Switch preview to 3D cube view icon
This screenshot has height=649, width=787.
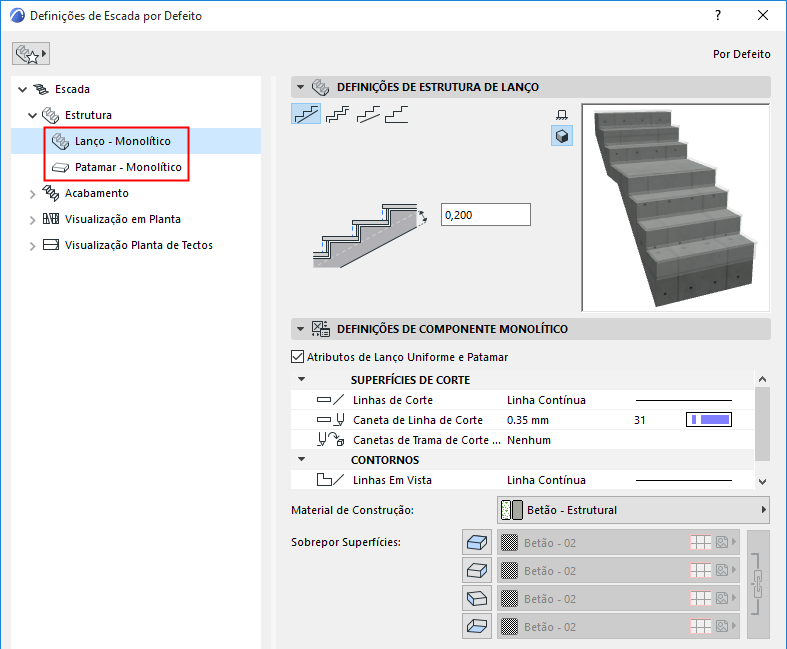tap(562, 136)
